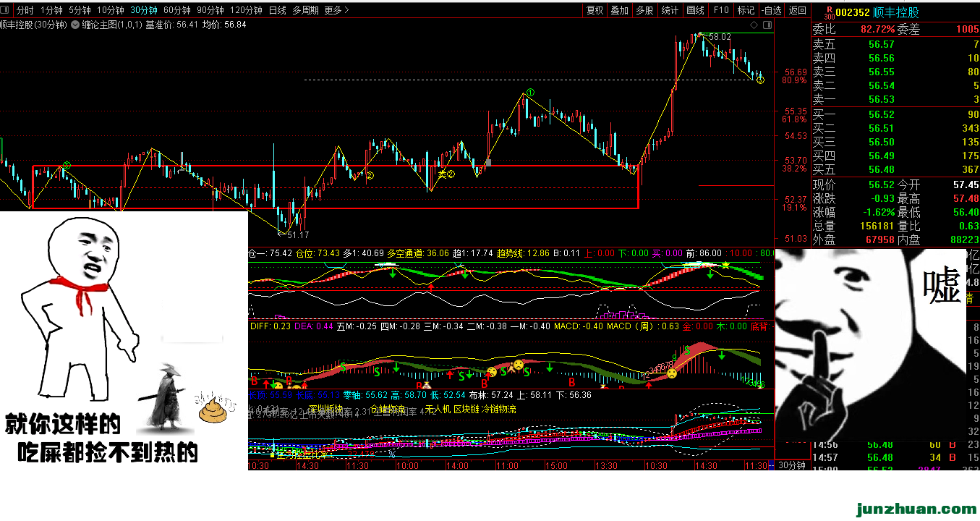The image size is (980, 521).
Task: Click the 顺丰控股(30分钟) chart title label
Action: point(33,25)
